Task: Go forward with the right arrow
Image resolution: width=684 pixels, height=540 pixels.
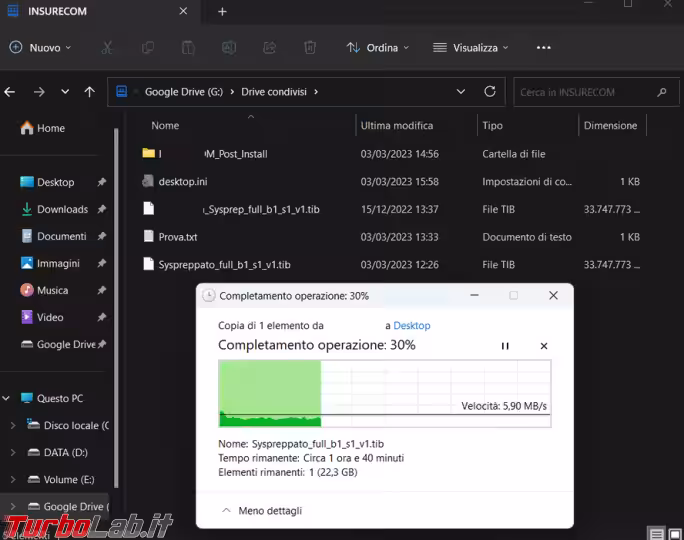Action: 39,92
